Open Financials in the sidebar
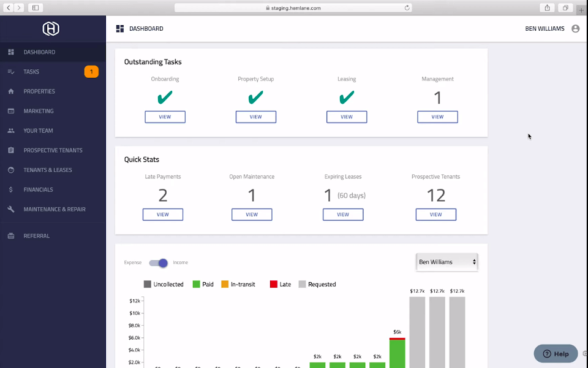The height and width of the screenshot is (368, 588). pos(53,190)
